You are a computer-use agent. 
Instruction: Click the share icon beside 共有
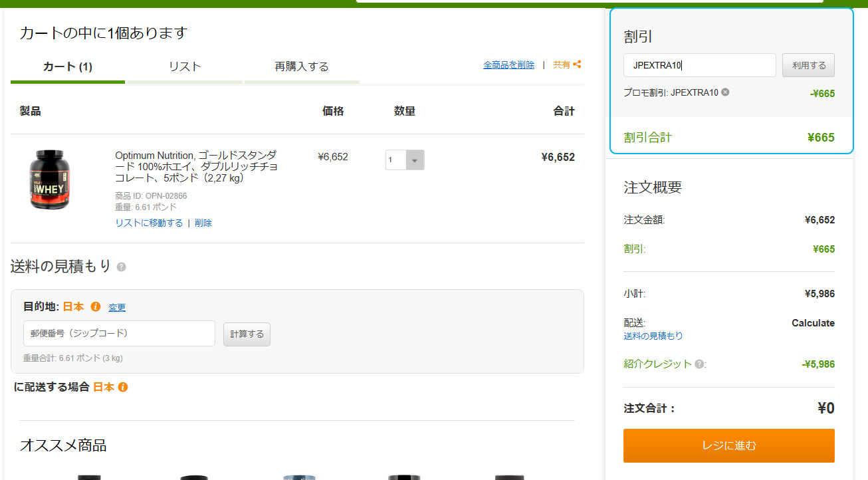(x=577, y=64)
